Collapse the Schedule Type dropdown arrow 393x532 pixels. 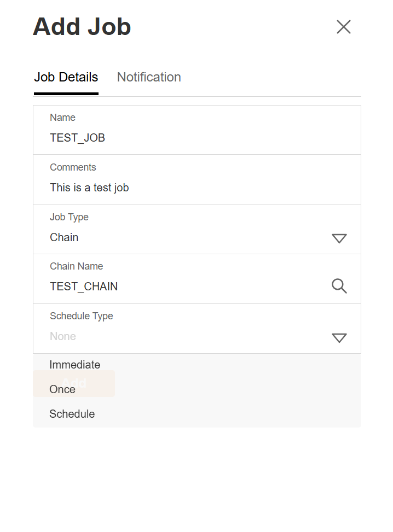(339, 337)
